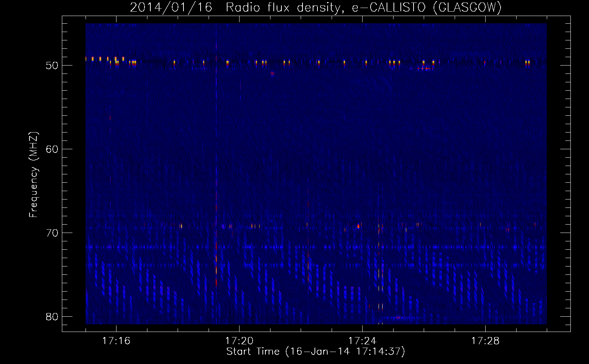Image resolution: width=589 pixels, height=364 pixels.
Task: Click the 'Frequency (MHZ)' axis label
Action: (x=33, y=175)
